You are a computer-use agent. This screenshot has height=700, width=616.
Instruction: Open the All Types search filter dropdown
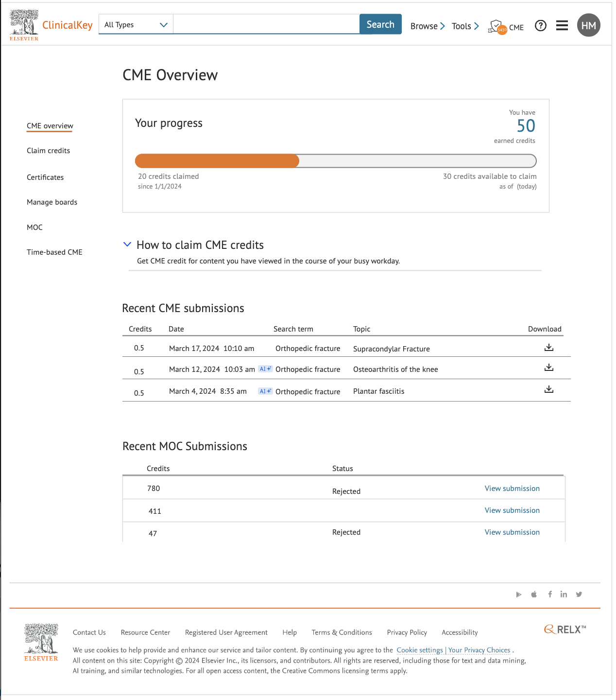click(136, 24)
